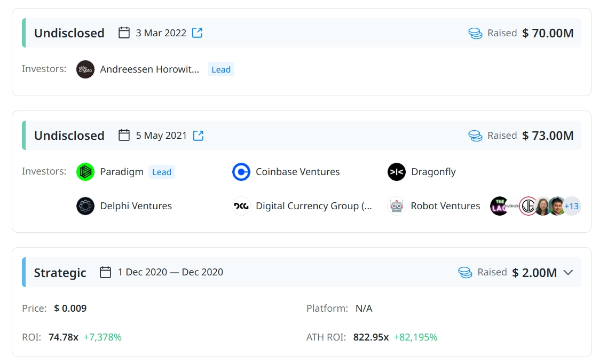Click the Lead badge next to Andreessen Horowitz

221,69
